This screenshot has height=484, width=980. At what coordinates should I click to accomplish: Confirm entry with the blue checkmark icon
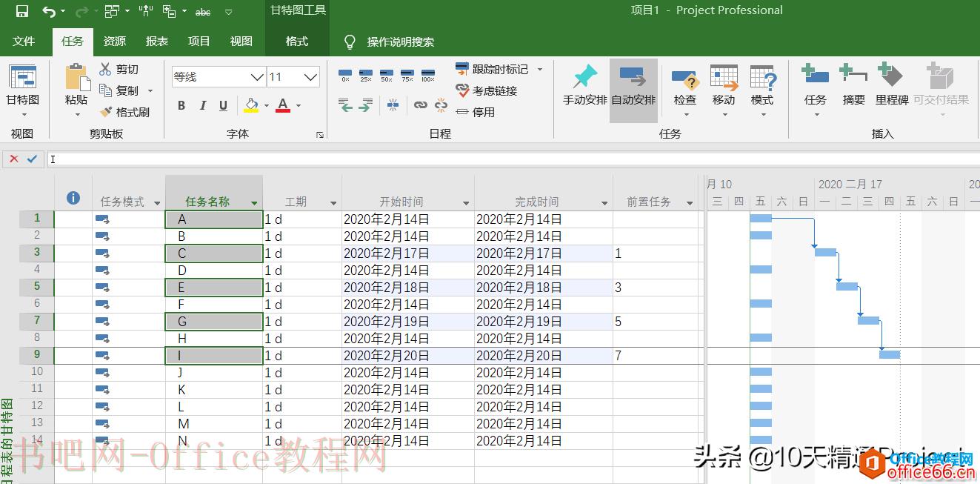32,159
